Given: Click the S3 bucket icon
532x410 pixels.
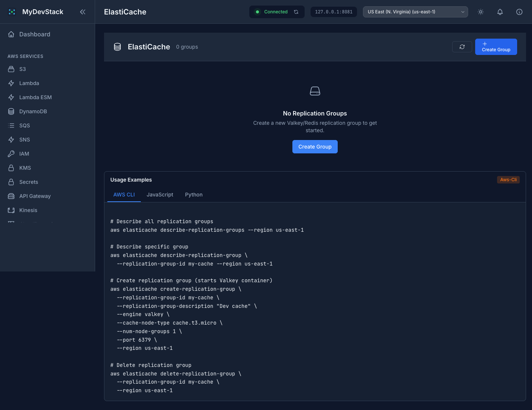Looking at the screenshot, I should (11, 69).
